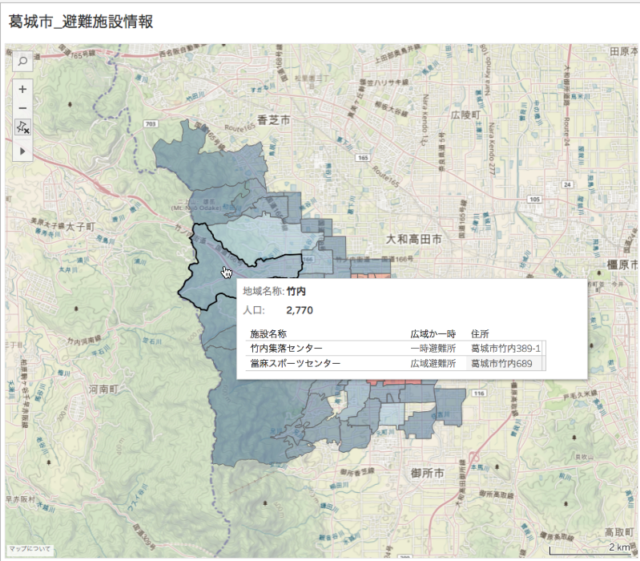
Task: Click the dashboard title 葛城市_避難施設情報
Action: (82, 21)
